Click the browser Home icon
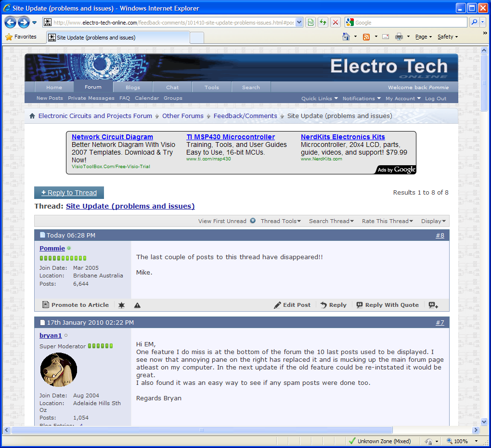Image resolution: width=491 pixels, height=448 pixels. [x=346, y=37]
